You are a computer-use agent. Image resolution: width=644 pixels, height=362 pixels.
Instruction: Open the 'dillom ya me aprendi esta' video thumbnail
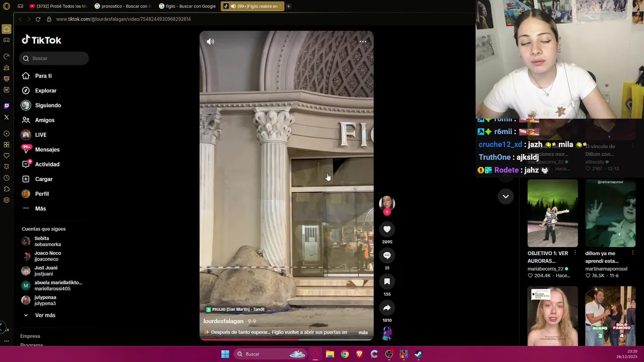[610, 213]
